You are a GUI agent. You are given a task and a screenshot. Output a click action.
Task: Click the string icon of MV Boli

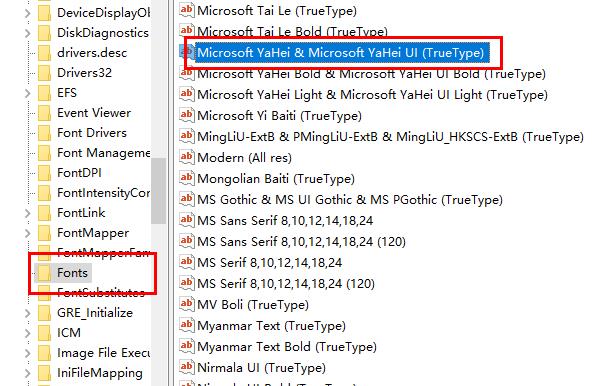[x=187, y=304]
